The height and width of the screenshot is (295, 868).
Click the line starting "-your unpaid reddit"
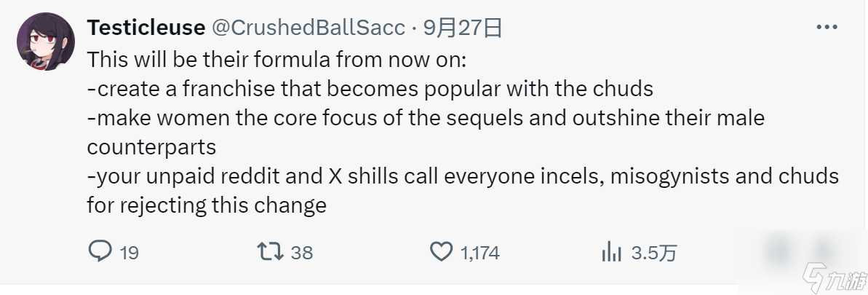(x=463, y=176)
